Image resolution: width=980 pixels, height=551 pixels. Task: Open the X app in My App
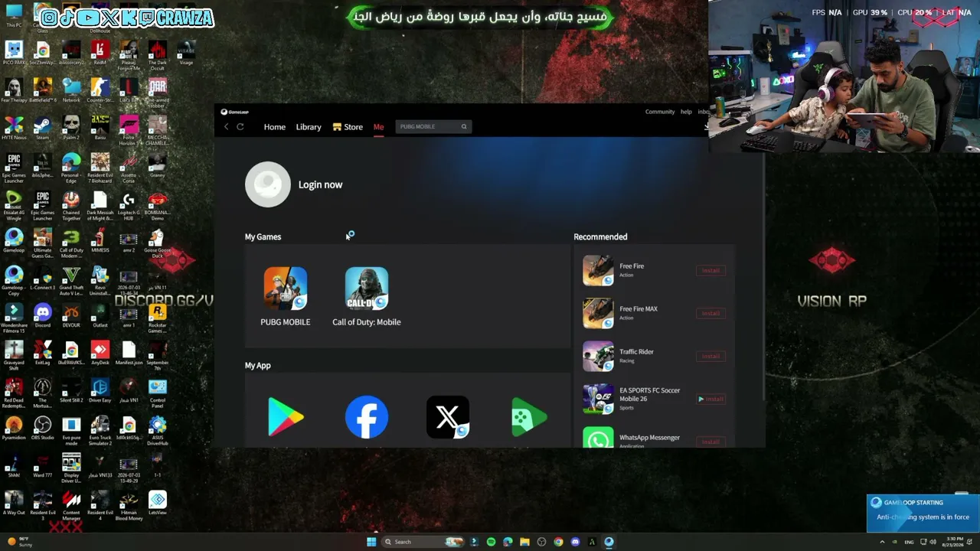(x=448, y=417)
